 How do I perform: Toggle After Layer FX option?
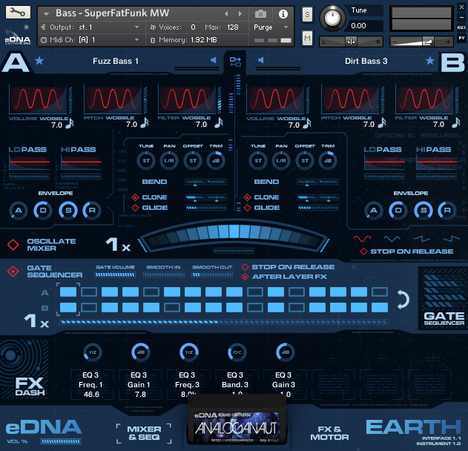click(245, 277)
